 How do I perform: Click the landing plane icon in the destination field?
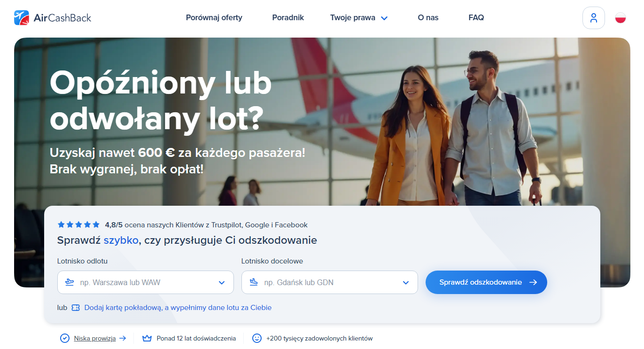click(254, 282)
